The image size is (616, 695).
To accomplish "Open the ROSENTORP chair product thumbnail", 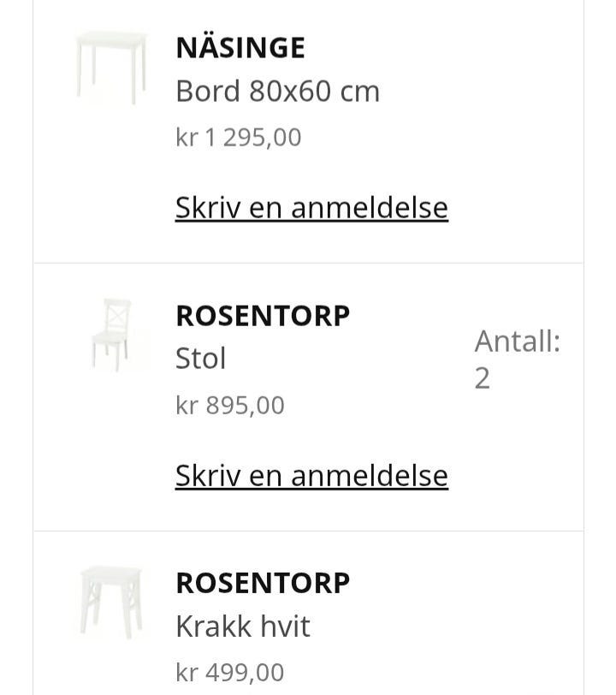I will pyautogui.click(x=111, y=336).
